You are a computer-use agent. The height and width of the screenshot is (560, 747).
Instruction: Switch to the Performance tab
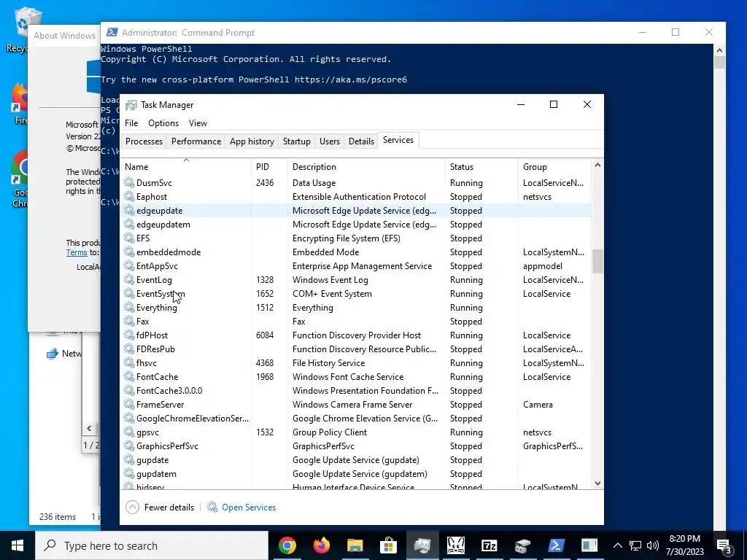pyautogui.click(x=196, y=141)
